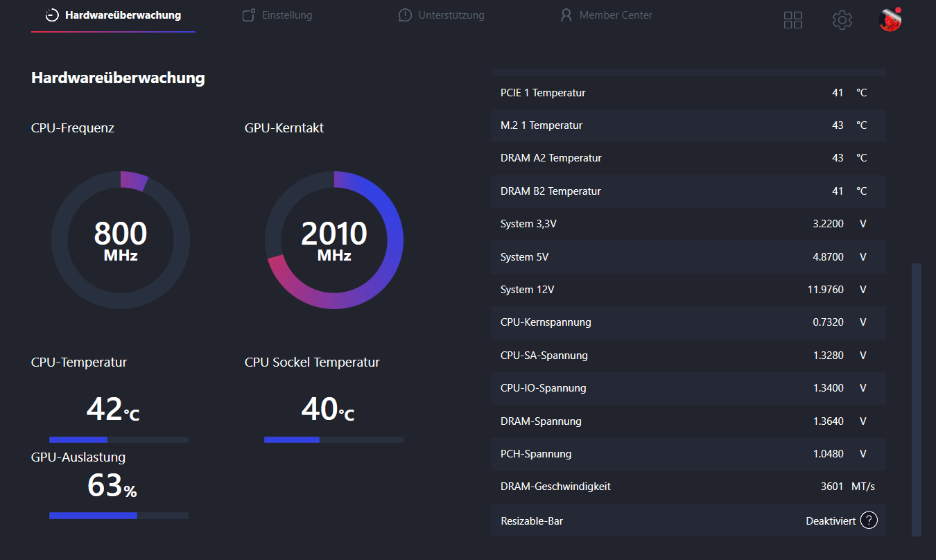
Task: Open the grid apps icon
Action: (792, 20)
